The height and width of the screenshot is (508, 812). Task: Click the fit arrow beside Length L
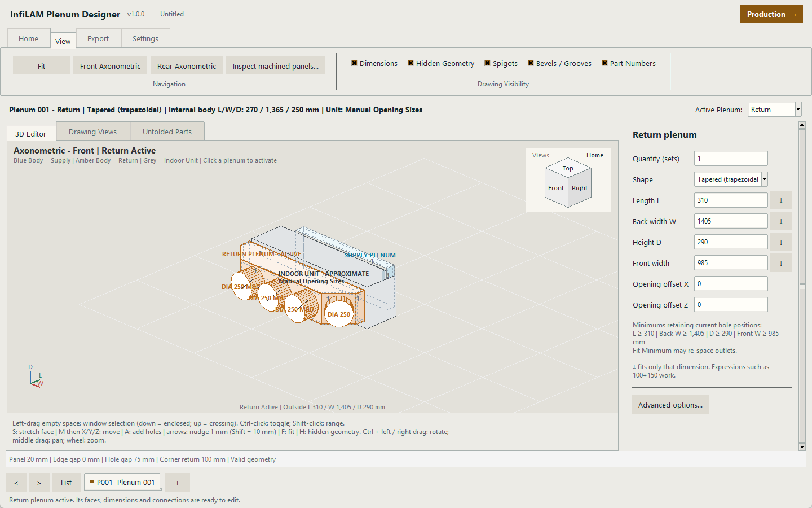pyautogui.click(x=781, y=200)
